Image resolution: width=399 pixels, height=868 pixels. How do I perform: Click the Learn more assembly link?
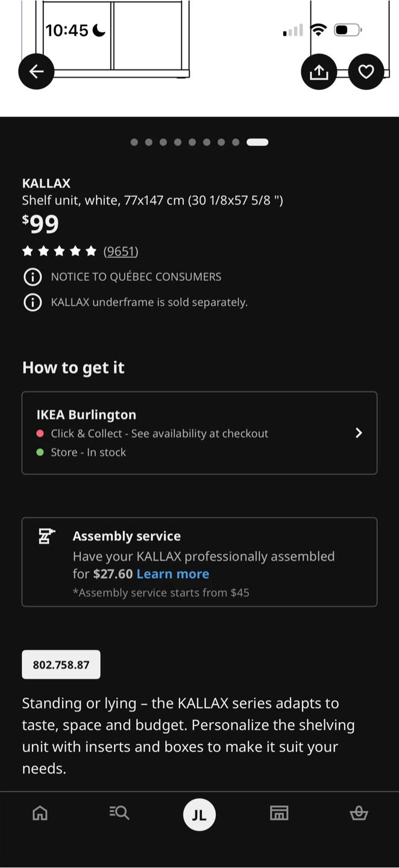point(173,574)
